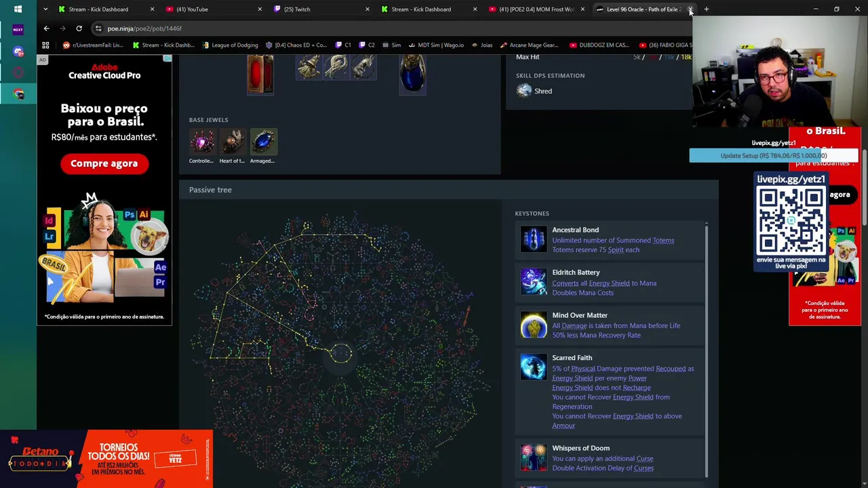Select the third golden charm item
Screen dimensions: 868x488
point(363,66)
